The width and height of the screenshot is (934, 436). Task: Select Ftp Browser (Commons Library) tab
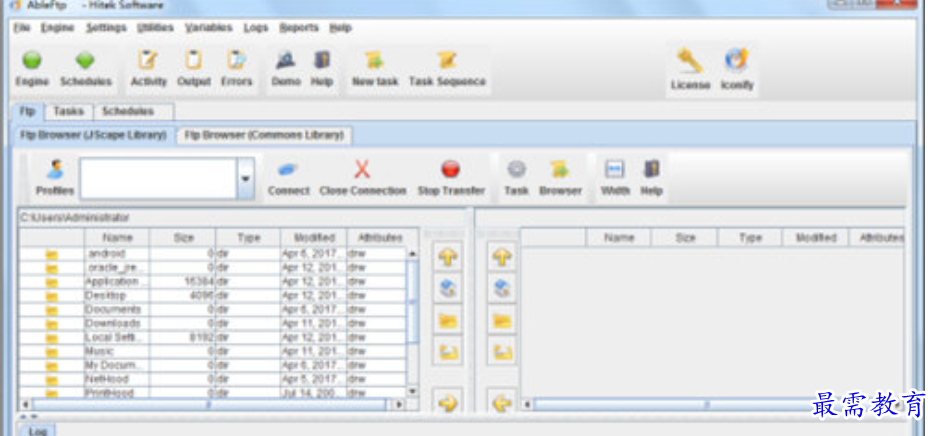tap(264, 135)
